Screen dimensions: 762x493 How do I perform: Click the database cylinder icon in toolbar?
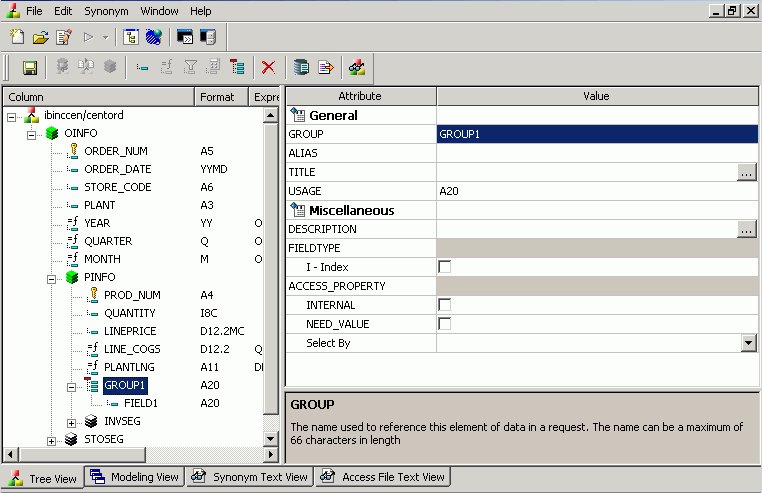[300, 68]
